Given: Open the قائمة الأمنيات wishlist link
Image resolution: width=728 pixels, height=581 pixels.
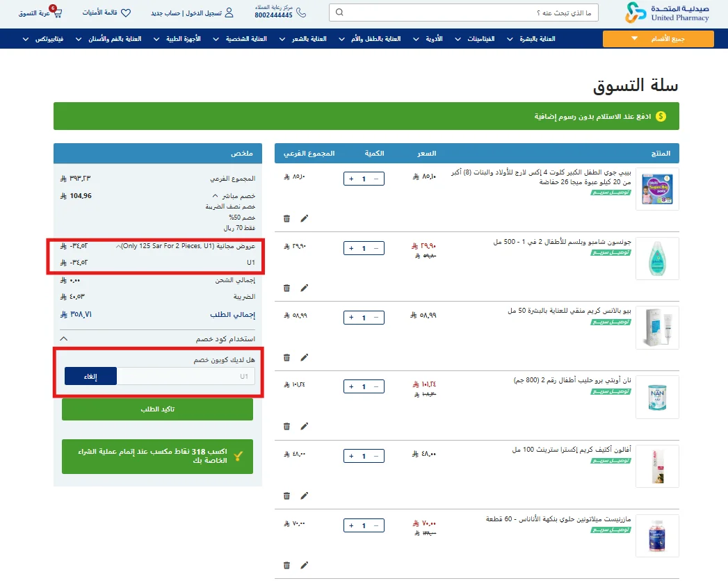Looking at the screenshot, I should (x=100, y=13).
